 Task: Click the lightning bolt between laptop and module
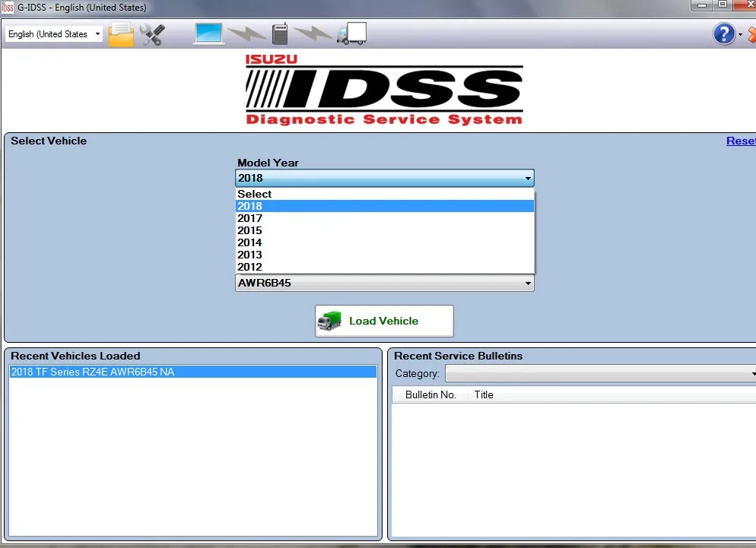coord(247,33)
